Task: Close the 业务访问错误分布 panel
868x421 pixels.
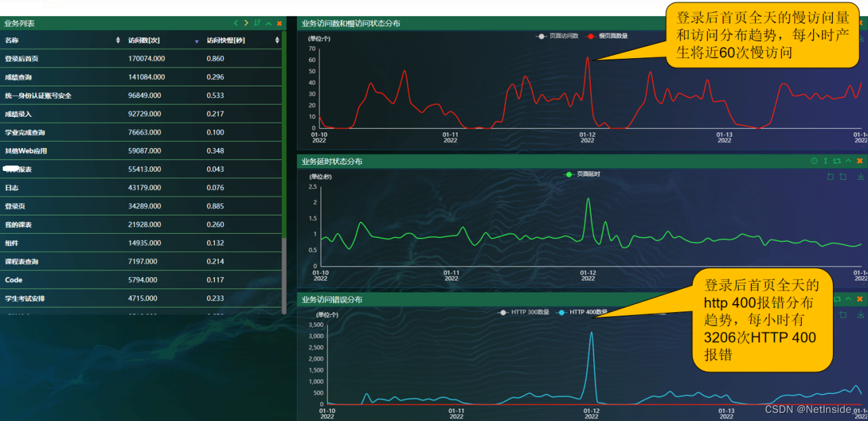Action: (860, 299)
